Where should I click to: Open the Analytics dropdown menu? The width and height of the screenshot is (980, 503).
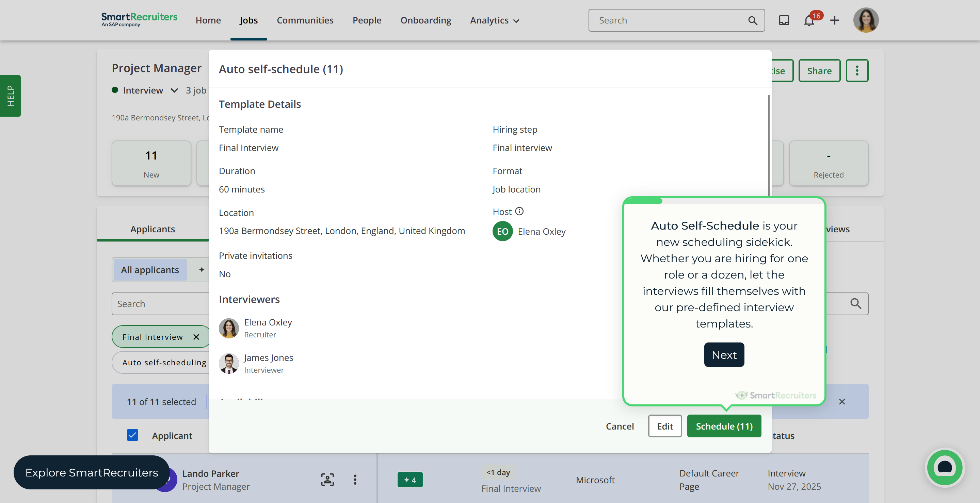point(495,20)
